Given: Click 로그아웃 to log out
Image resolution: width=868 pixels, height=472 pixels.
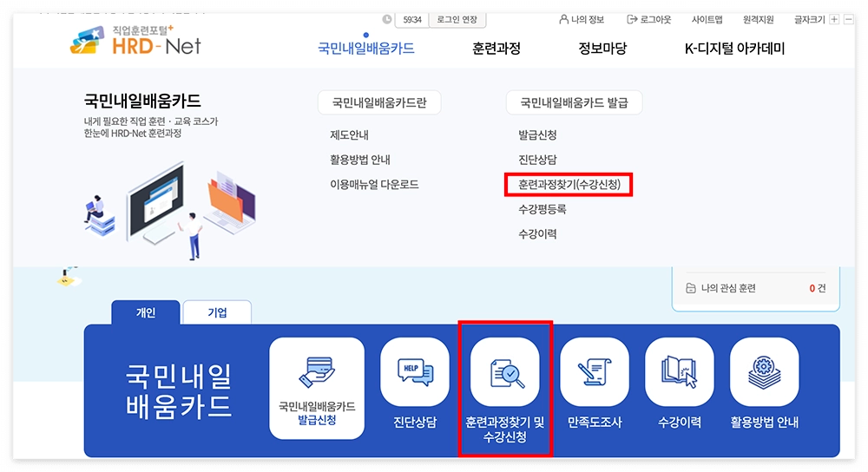Looking at the screenshot, I should (648, 19).
